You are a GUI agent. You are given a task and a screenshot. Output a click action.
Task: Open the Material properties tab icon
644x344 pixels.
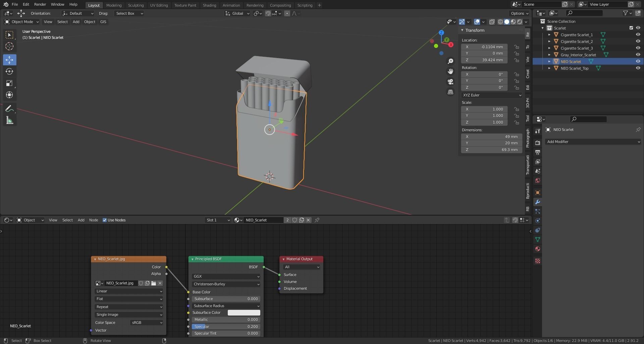pos(538,249)
